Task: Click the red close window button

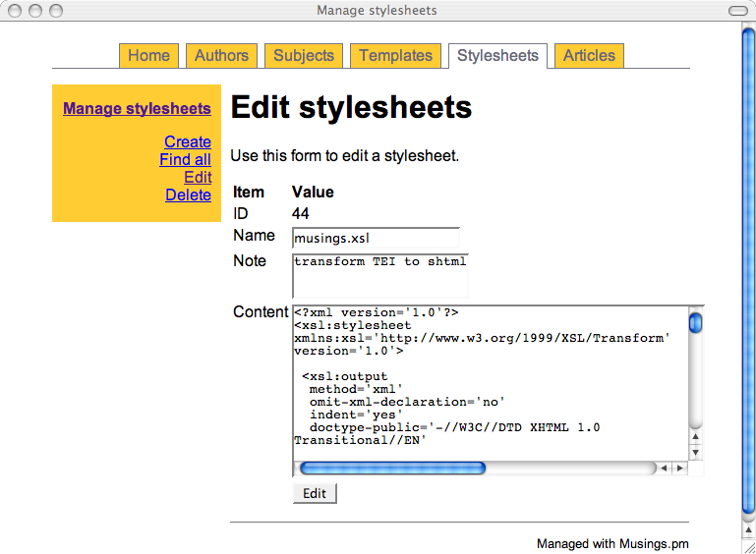Action: 14,11
